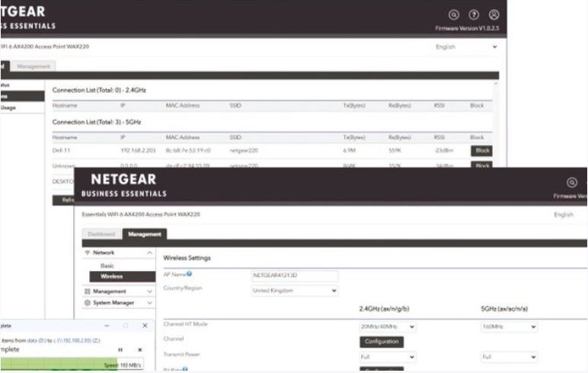Open 5GHz 160MHz HT Mode dropdown
This screenshot has height=373, width=588.
pos(509,327)
